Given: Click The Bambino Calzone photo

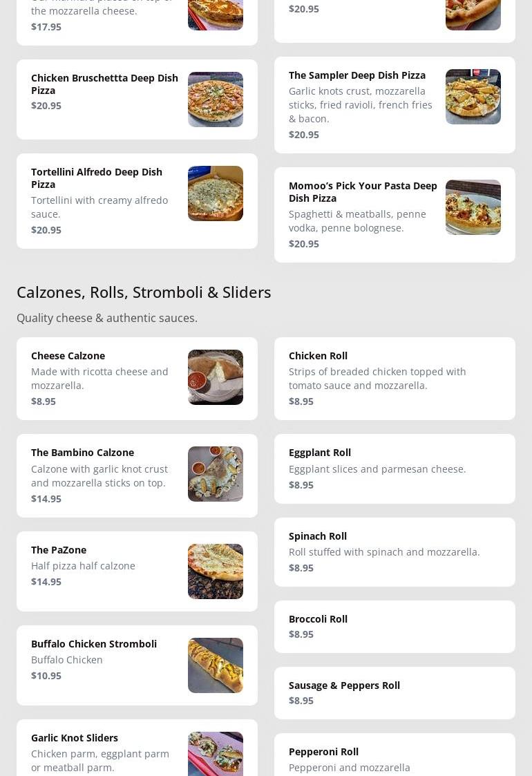Looking at the screenshot, I should point(216,474).
